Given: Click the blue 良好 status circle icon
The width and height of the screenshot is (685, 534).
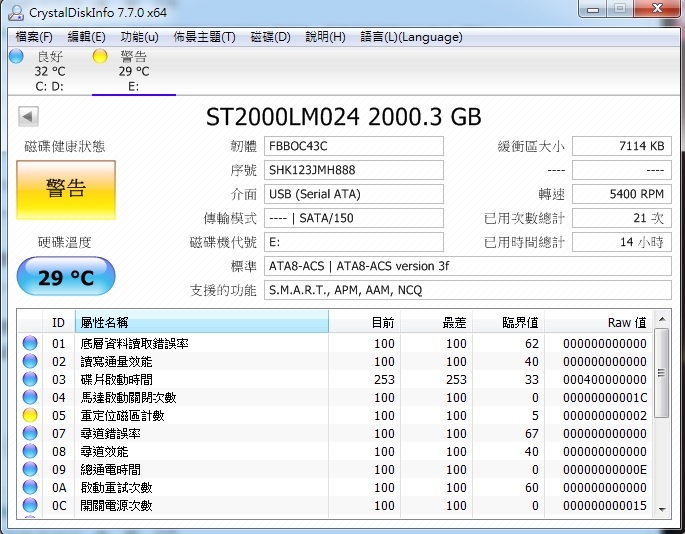Looking at the screenshot, I should pos(16,56).
